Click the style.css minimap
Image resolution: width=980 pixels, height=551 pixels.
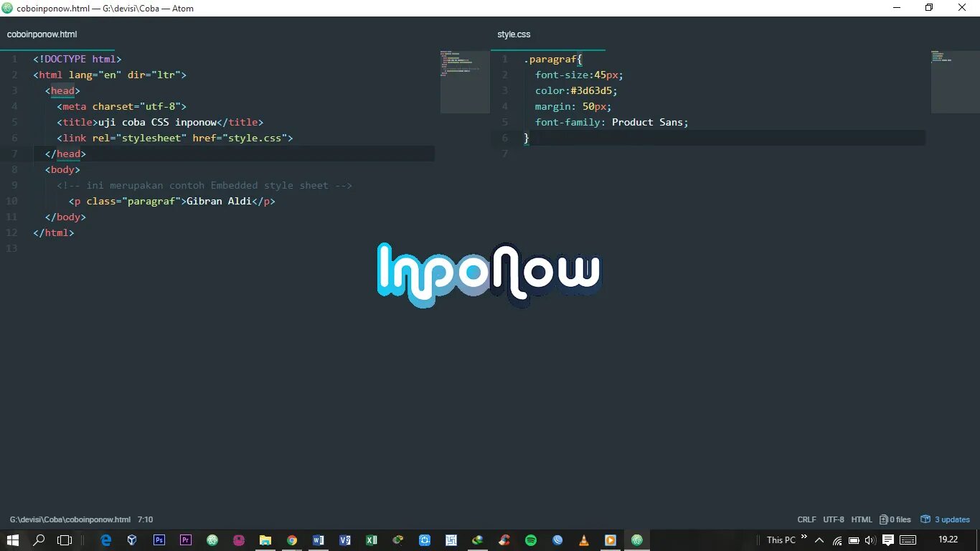click(x=955, y=82)
